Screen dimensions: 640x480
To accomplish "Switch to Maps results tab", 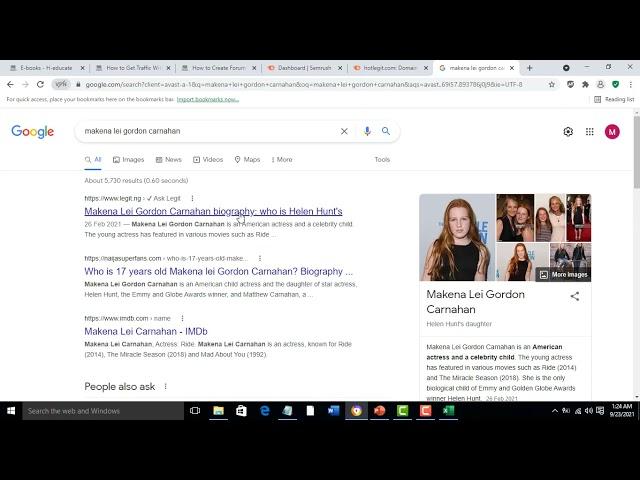I will point(247,160).
